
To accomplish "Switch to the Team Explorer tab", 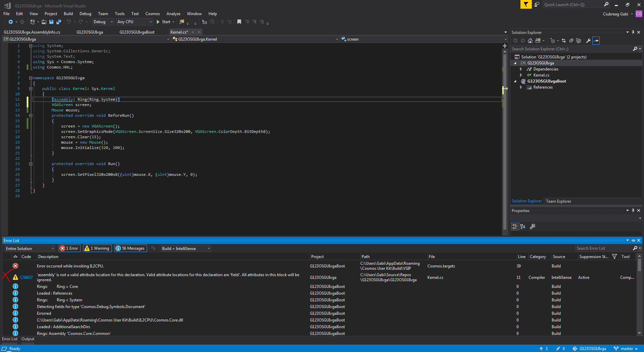I will pos(558,201).
